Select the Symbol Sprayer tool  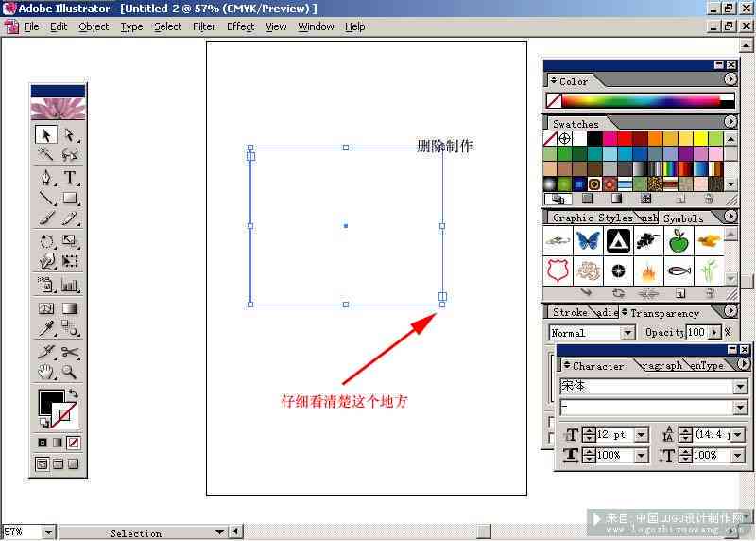[x=45, y=285]
